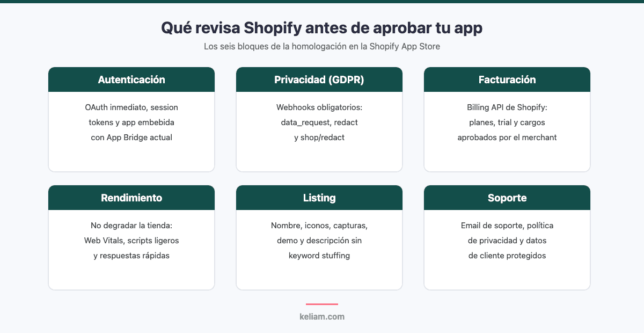644x333 pixels.
Task: Select text 'aprobados por el merchant'
Action: coord(507,137)
